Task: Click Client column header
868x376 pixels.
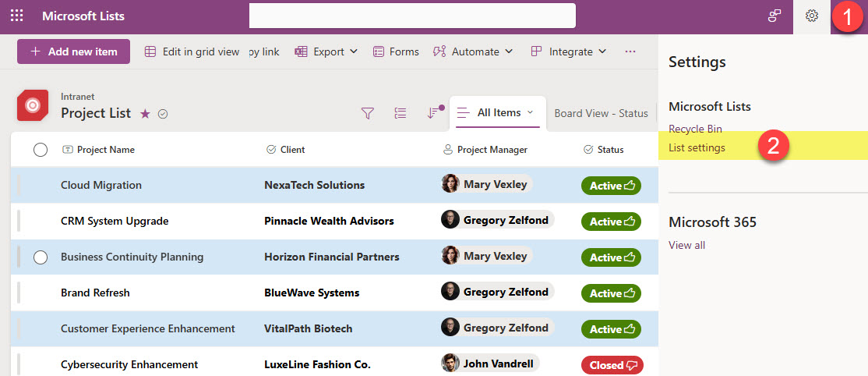Action: coord(292,150)
